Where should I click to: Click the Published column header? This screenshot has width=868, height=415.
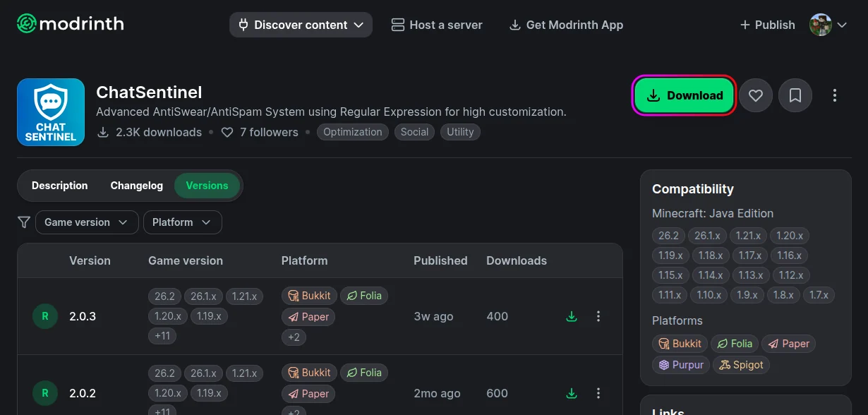click(440, 260)
